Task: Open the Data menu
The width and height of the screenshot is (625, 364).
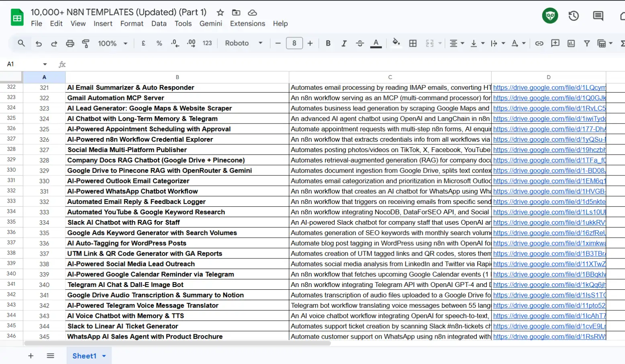Action: pyautogui.click(x=159, y=24)
